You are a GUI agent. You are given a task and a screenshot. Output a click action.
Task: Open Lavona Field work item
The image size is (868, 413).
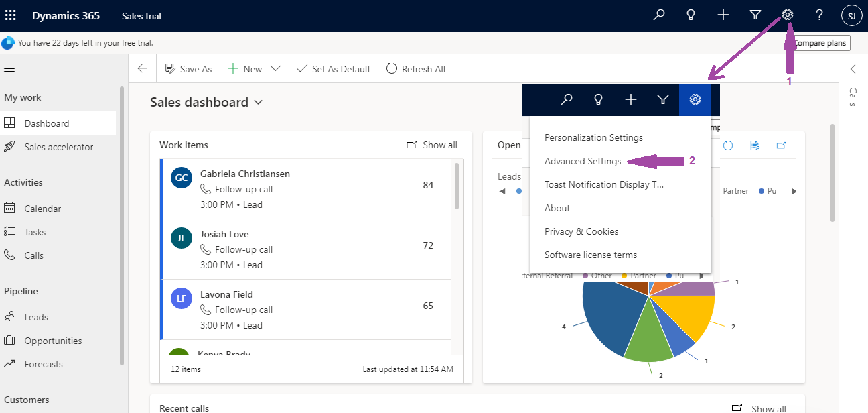[x=306, y=310]
